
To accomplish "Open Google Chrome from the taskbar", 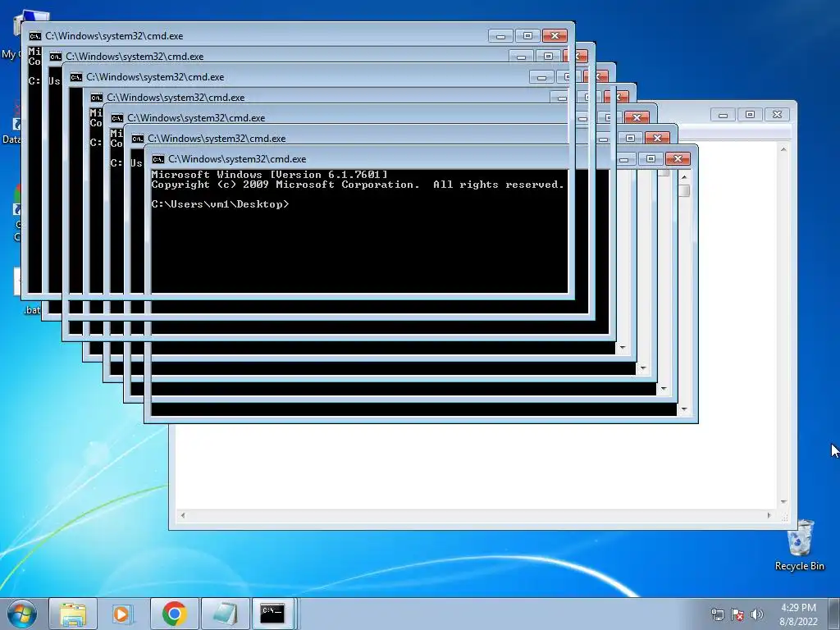I will click(174, 614).
